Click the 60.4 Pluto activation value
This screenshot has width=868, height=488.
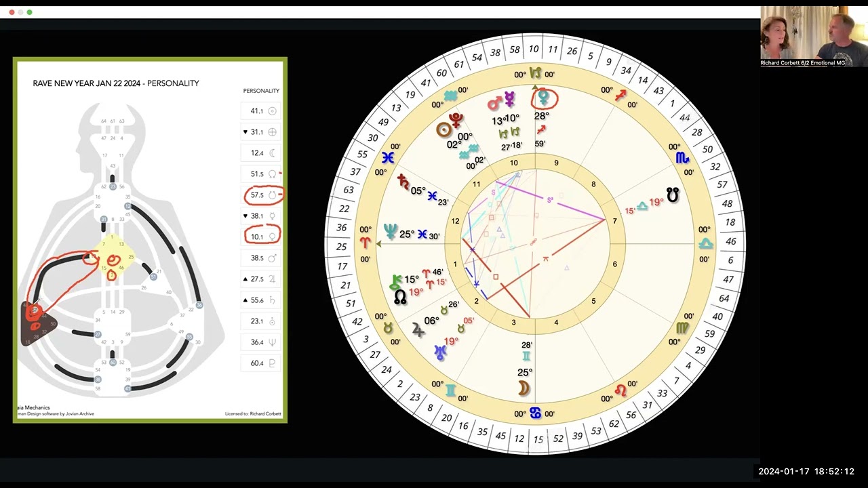coord(256,363)
